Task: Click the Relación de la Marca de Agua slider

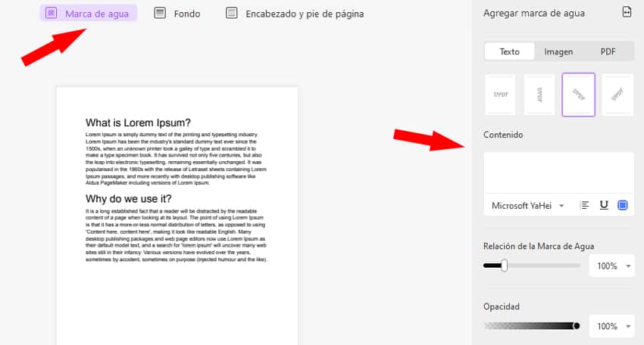Action: coord(532,266)
